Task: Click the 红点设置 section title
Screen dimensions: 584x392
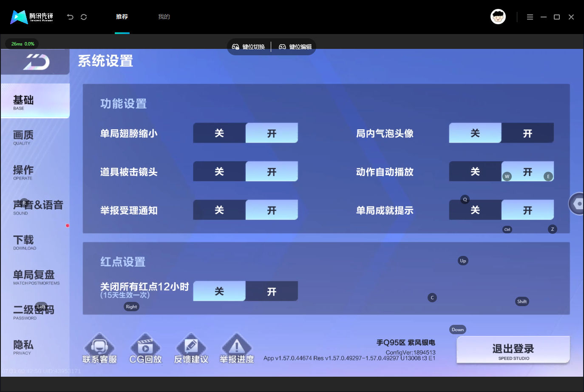Action: point(123,262)
